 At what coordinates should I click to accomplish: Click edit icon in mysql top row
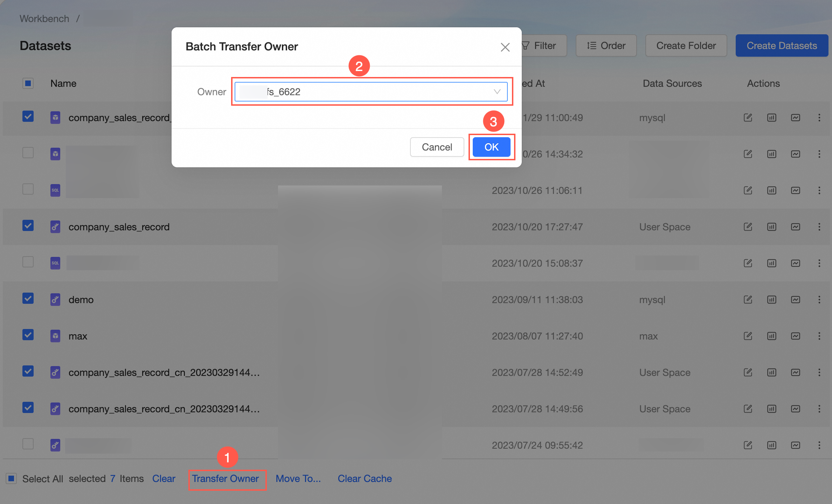748,118
